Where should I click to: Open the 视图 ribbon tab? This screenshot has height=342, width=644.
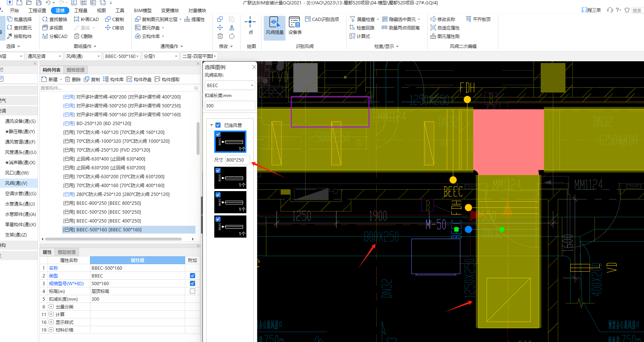pyautogui.click(x=101, y=10)
